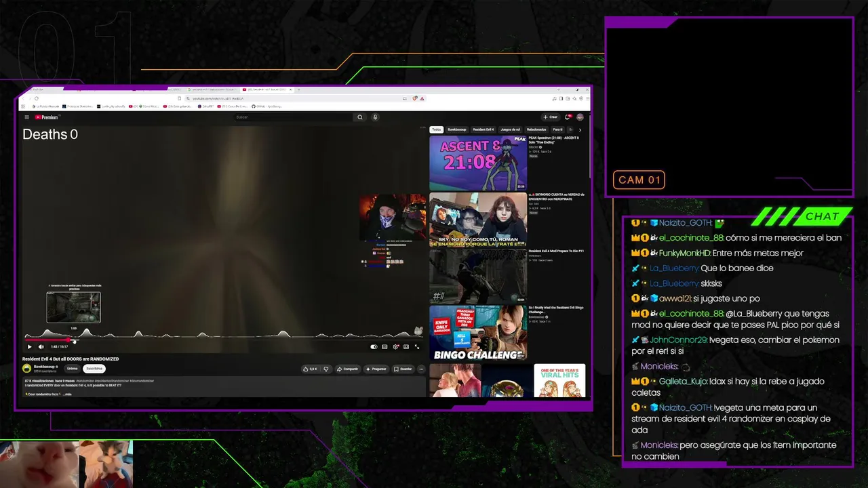Click the 'Guardar' save button

(x=403, y=369)
